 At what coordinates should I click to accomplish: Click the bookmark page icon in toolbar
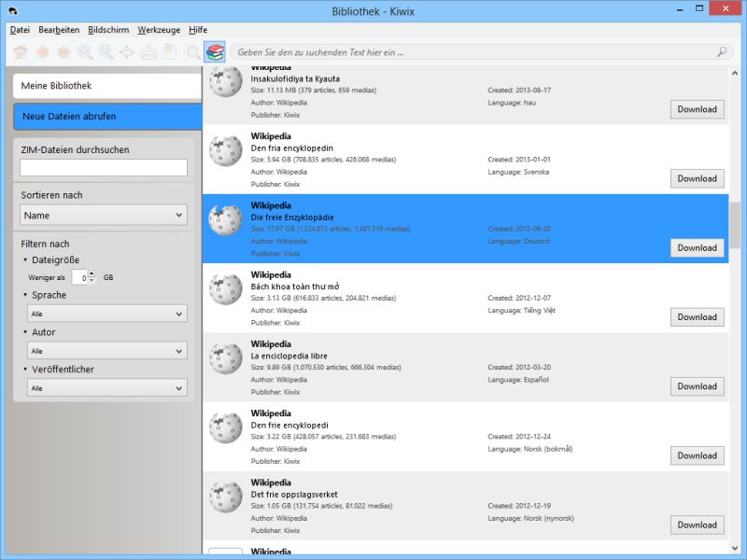[170, 52]
